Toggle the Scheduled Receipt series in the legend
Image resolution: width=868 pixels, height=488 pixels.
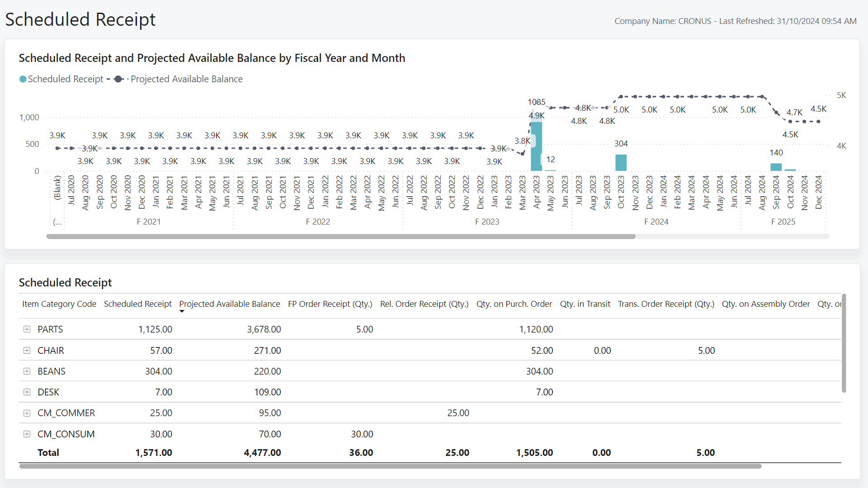point(66,79)
